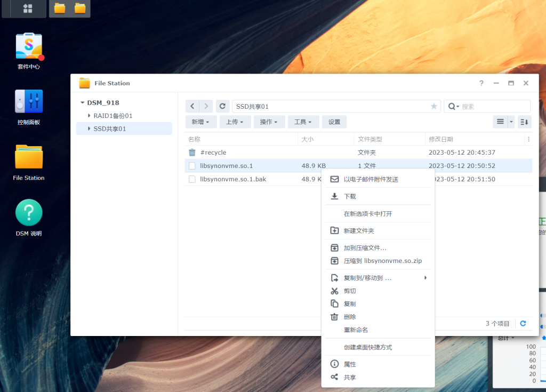Click the sort order icon in the toolbar

(525, 122)
